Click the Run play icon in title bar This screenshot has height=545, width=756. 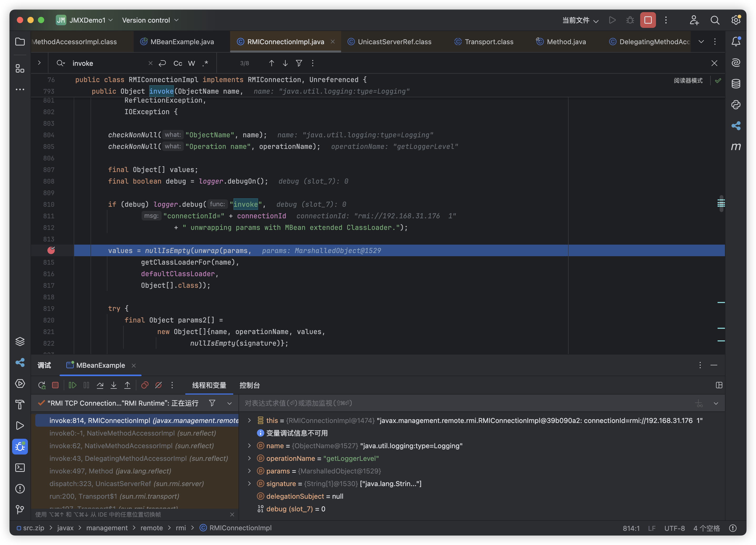pyautogui.click(x=612, y=20)
